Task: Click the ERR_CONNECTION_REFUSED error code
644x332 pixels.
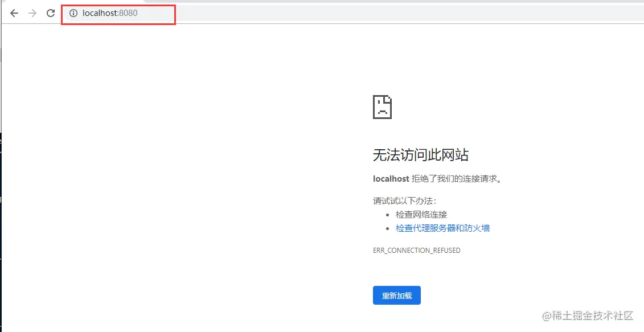Action: (416, 250)
